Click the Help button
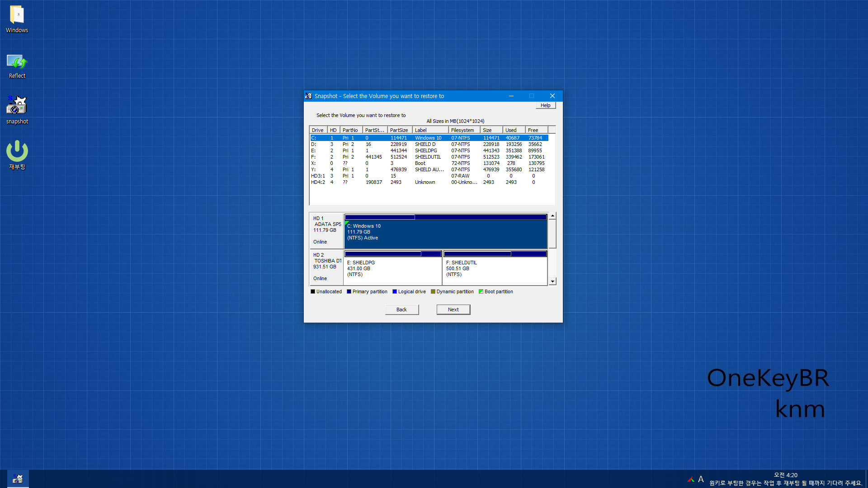This screenshot has height=488, width=868. coord(545,105)
